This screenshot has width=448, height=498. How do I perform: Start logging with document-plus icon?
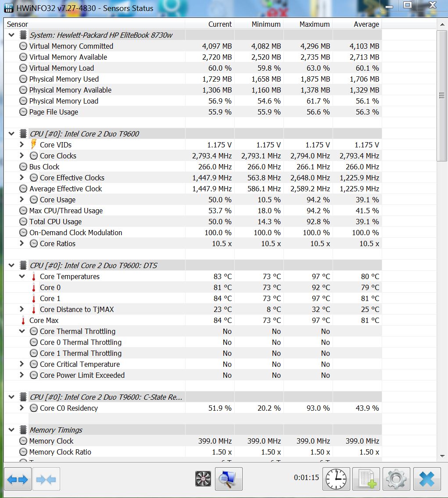click(x=366, y=479)
